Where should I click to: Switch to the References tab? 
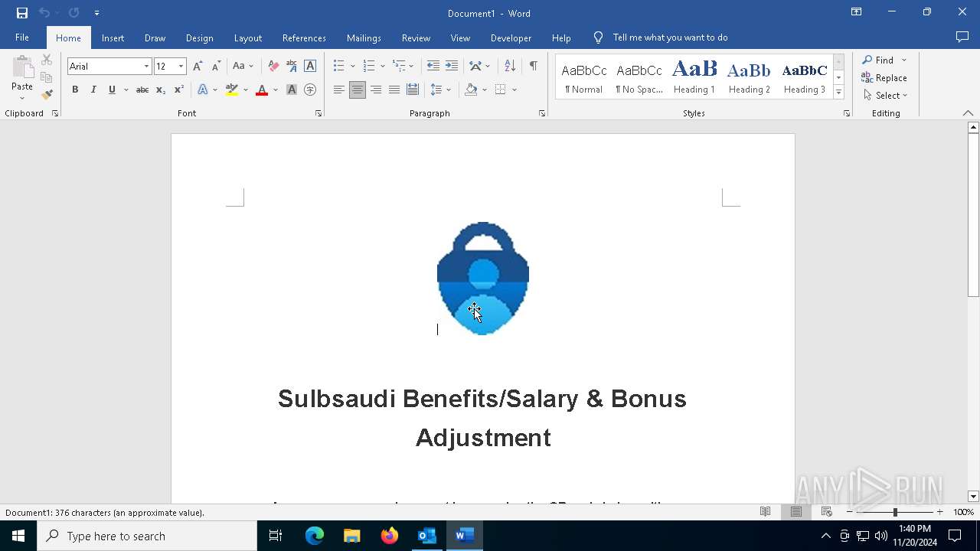coord(304,37)
